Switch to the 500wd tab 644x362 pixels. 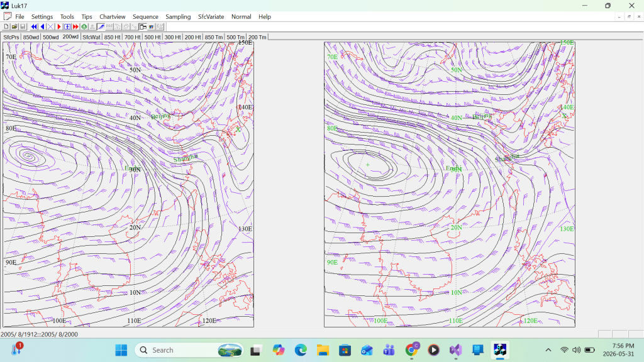tap(50, 37)
